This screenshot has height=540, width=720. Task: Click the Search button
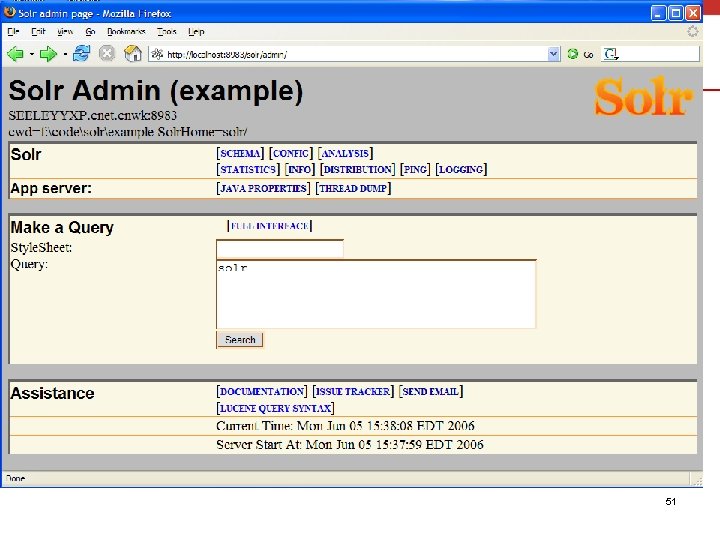pyautogui.click(x=240, y=340)
